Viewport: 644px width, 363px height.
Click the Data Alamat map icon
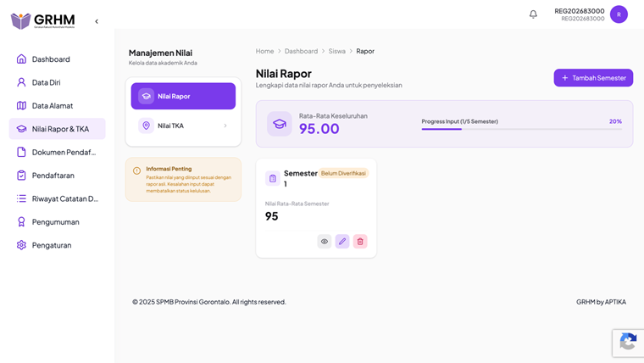(21, 106)
